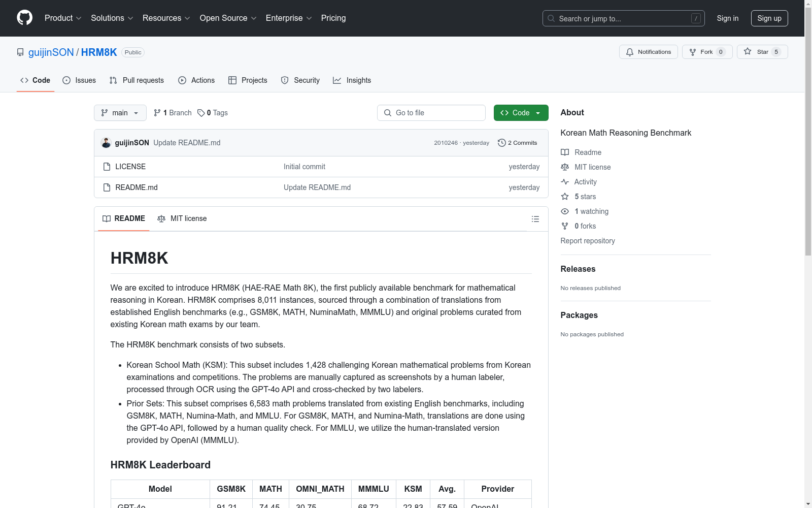The width and height of the screenshot is (812, 508).
Task: Open the Packages heading link
Action: (x=579, y=315)
